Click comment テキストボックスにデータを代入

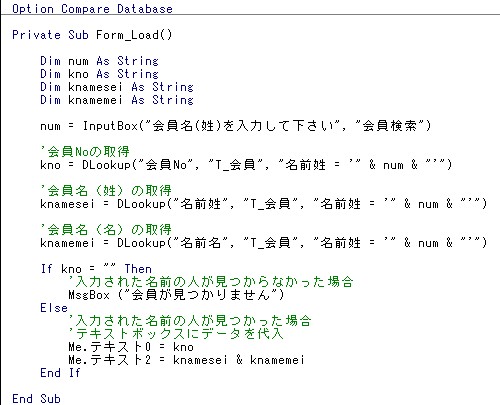click(x=176, y=334)
